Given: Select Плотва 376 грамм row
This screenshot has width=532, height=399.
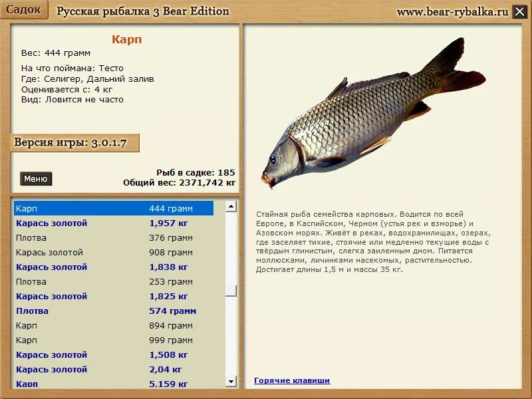Looking at the screenshot, I should (114, 238).
